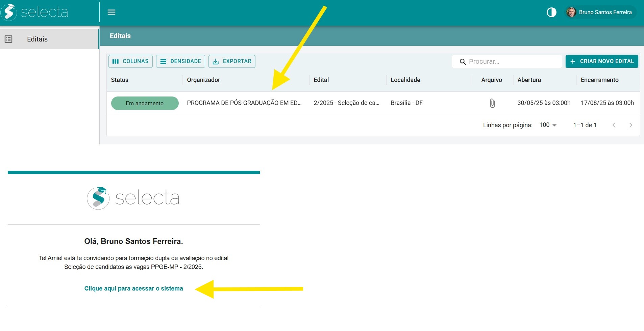
Task: Click the Em andamento status badge
Action: [145, 103]
